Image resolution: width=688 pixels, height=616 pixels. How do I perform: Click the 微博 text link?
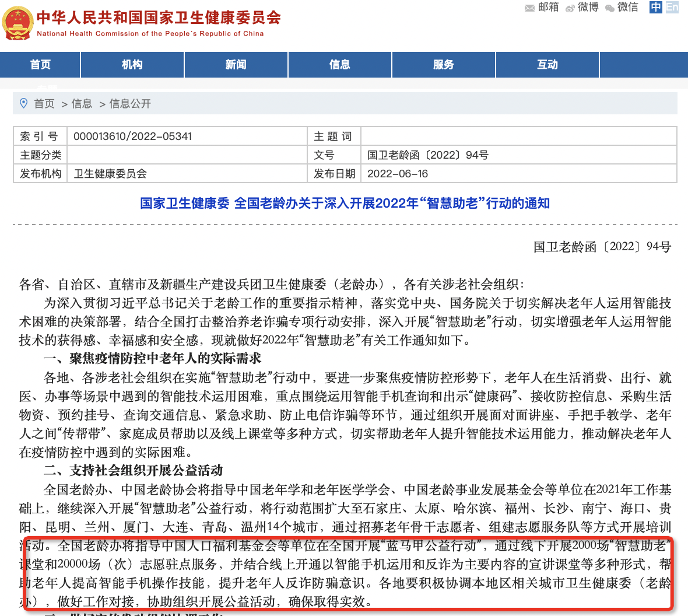pyautogui.click(x=588, y=7)
